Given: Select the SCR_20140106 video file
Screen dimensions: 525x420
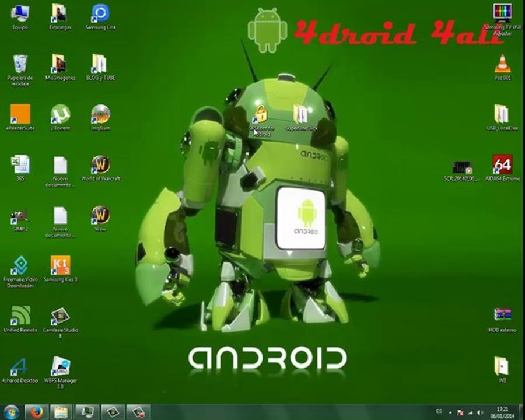Looking at the screenshot, I should click(462, 171).
